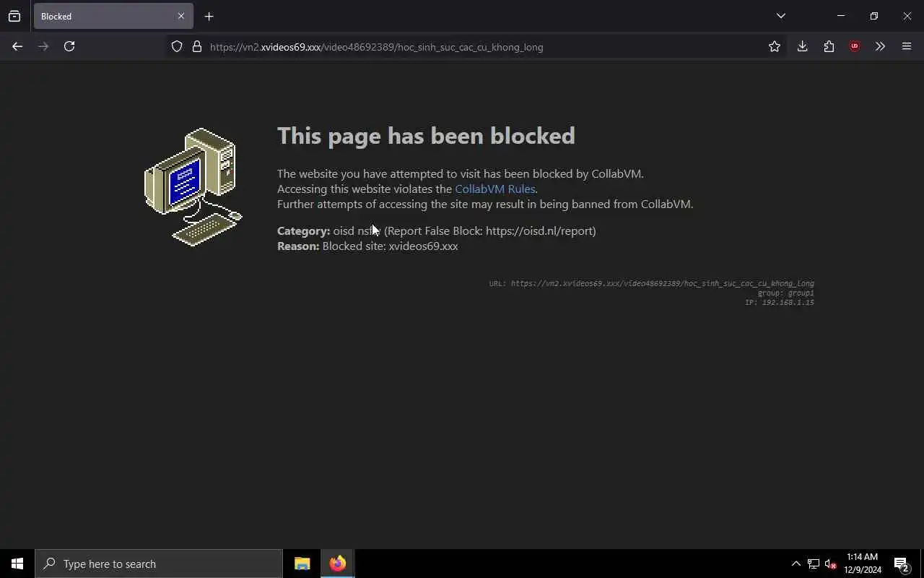
Task: Open a new tab with plus
Action: point(209,16)
